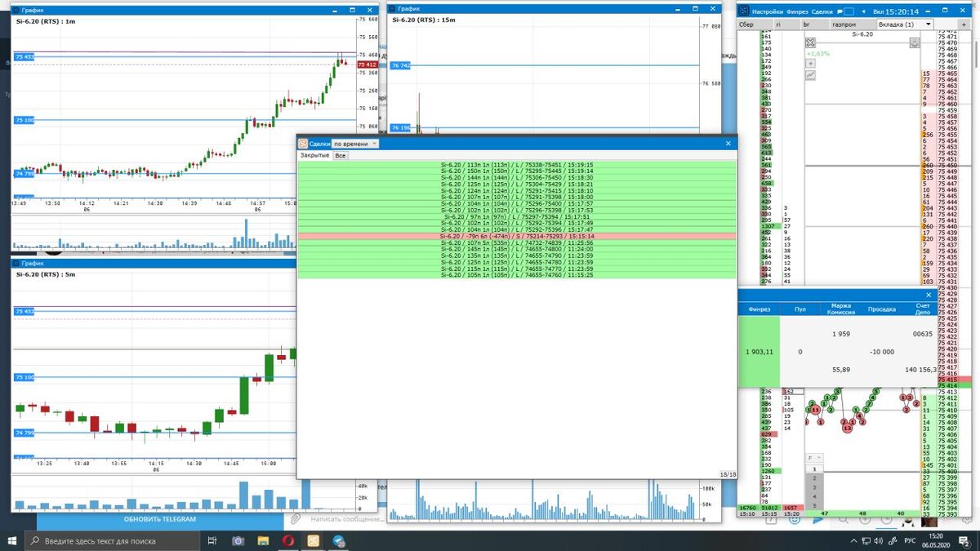This screenshot has width=980, height=551.
Task: Click price 75 450 in the order book
Action: point(948,165)
